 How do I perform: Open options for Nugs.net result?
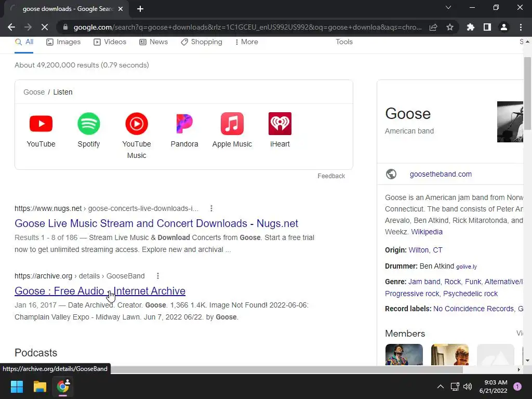211,208
